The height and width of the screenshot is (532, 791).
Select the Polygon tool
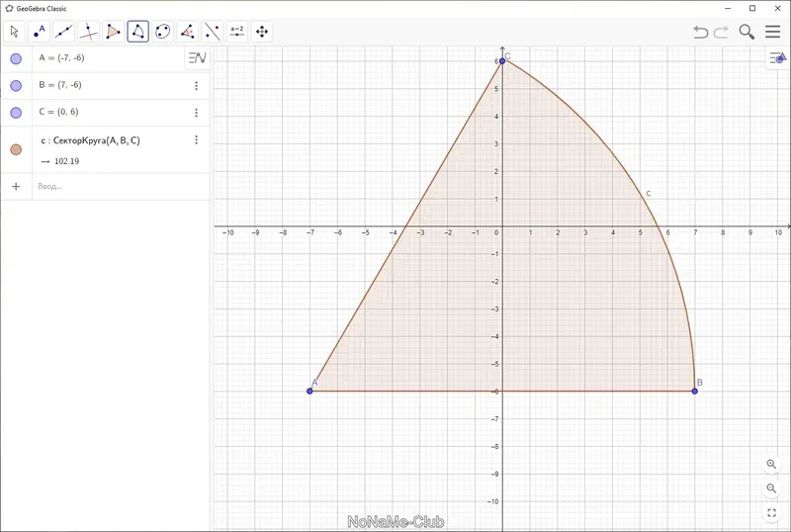click(x=113, y=32)
